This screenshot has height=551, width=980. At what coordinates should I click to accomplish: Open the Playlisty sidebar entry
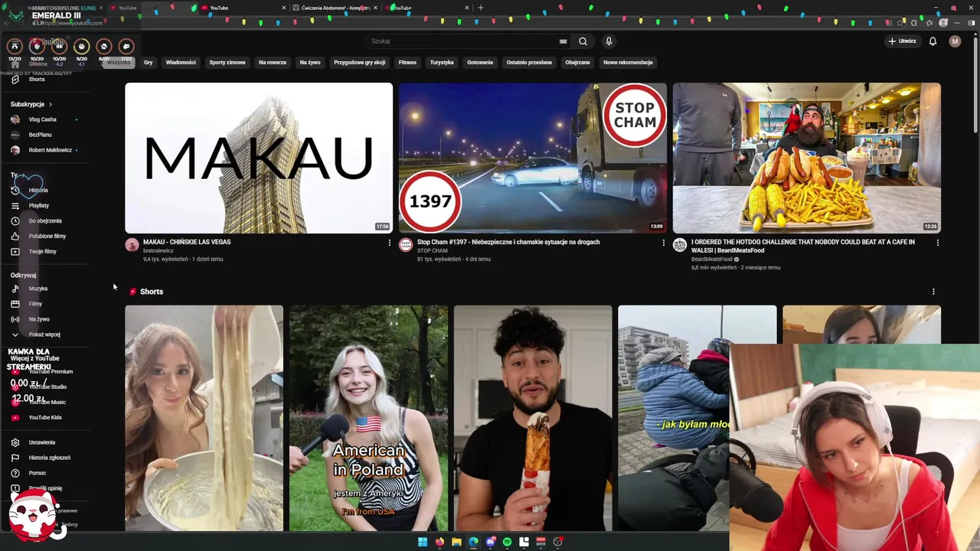click(x=38, y=205)
